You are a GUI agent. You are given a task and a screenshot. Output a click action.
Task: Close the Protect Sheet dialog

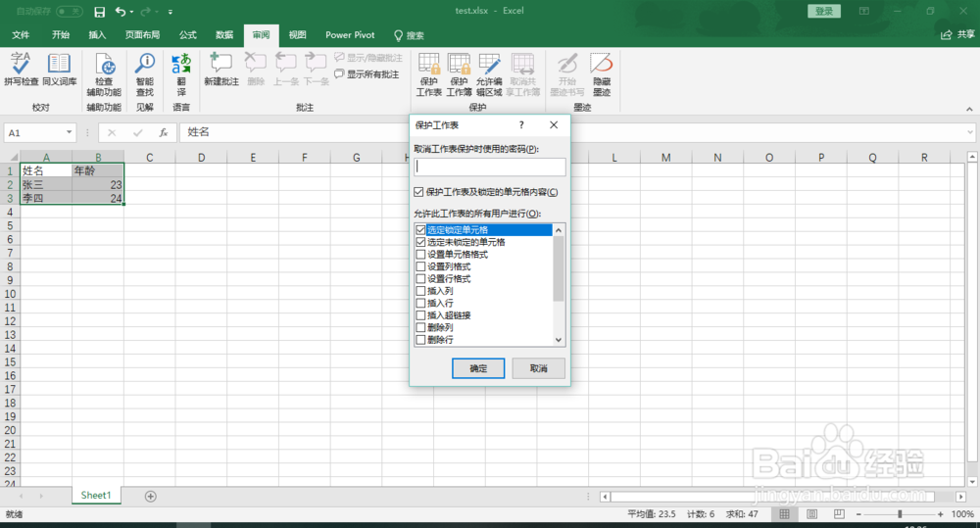554,125
